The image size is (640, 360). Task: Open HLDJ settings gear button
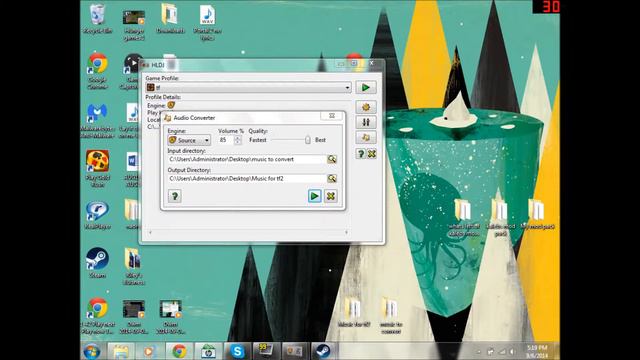[366, 107]
